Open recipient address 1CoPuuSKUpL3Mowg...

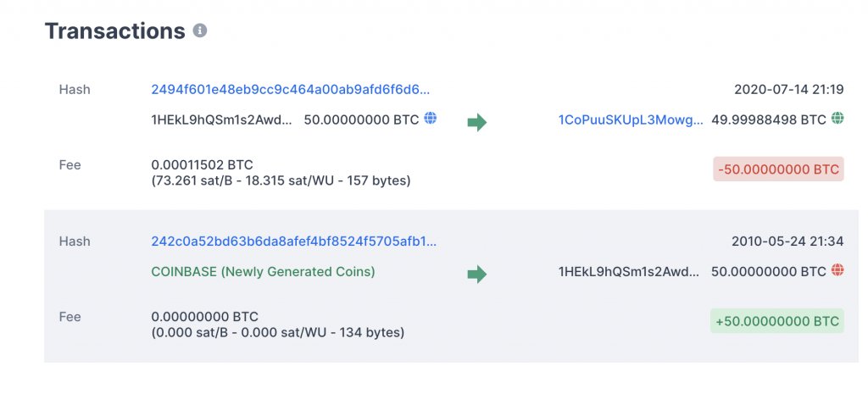point(631,120)
